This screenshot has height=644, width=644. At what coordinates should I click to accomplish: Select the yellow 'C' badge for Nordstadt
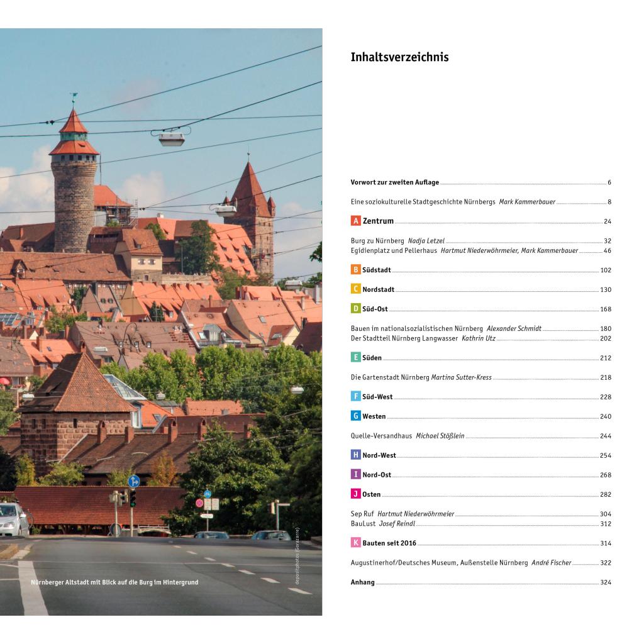[355, 289]
